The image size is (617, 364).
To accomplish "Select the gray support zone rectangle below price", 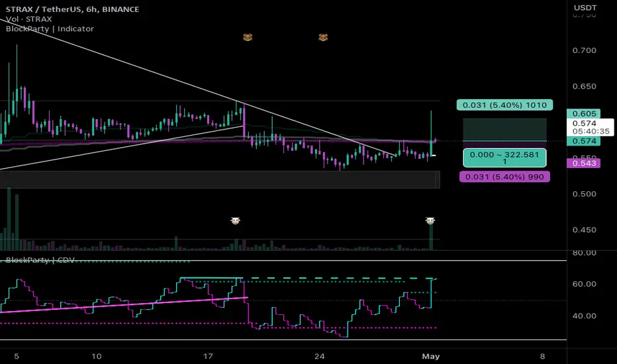I will tap(220, 179).
